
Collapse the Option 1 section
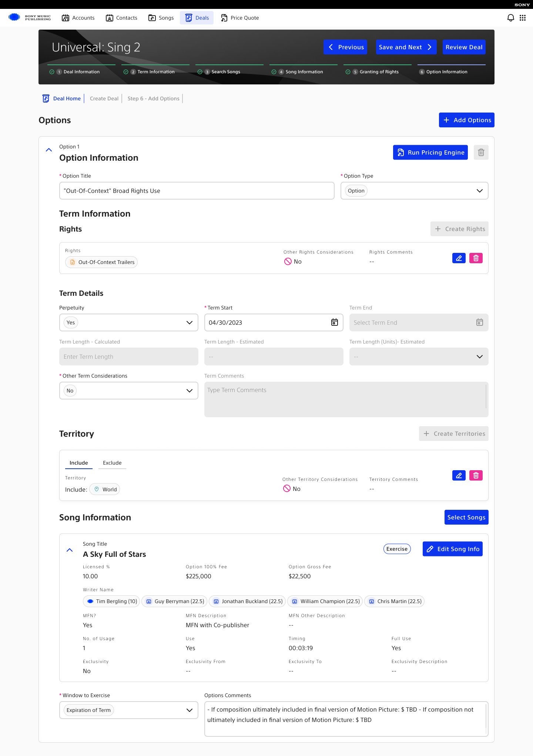tap(49, 150)
